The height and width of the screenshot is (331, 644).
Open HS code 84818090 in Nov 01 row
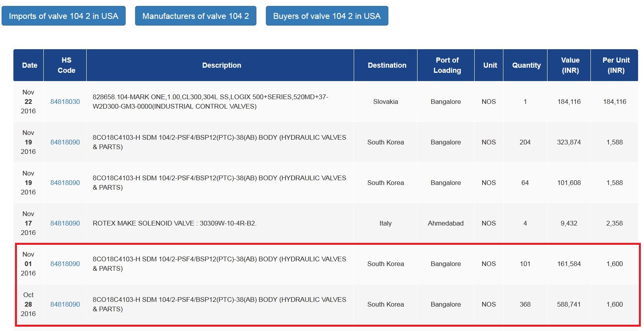point(65,264)
